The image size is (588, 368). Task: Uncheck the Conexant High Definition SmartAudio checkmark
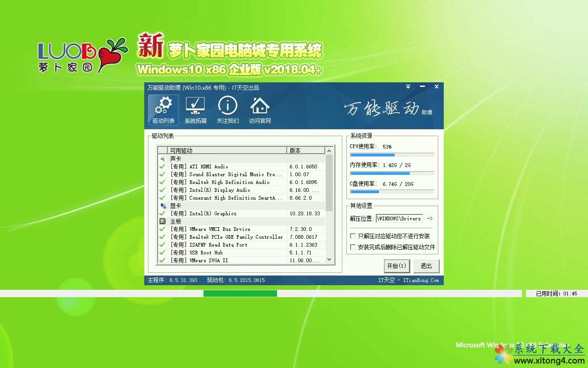(162, 198)
